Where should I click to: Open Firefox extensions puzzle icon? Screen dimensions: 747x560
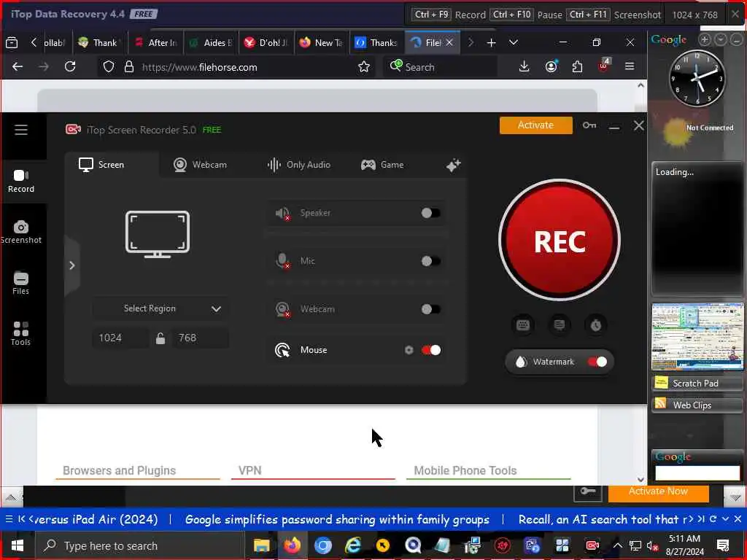pyautogui.click(x=578, y=66)
